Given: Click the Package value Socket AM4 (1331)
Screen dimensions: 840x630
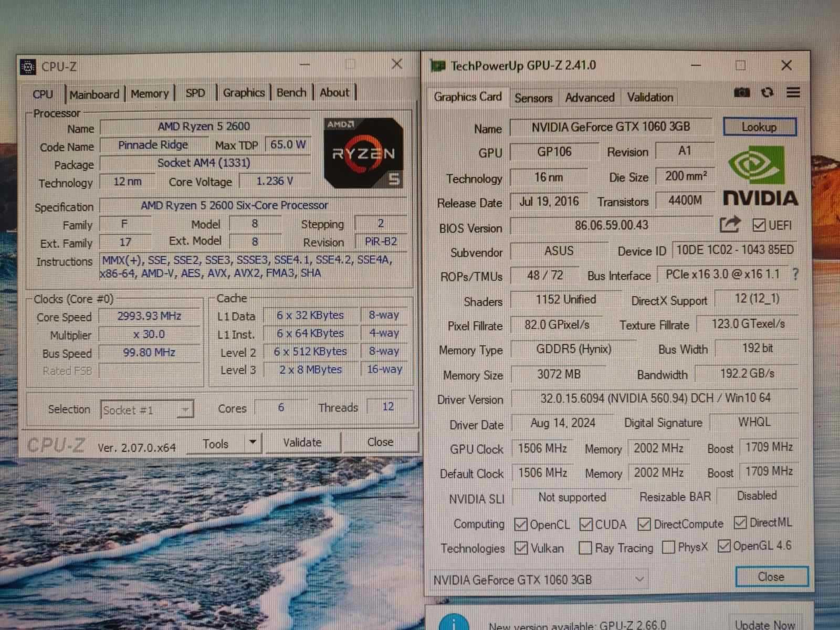Looking at the screenshot, I should click(204, 163).
